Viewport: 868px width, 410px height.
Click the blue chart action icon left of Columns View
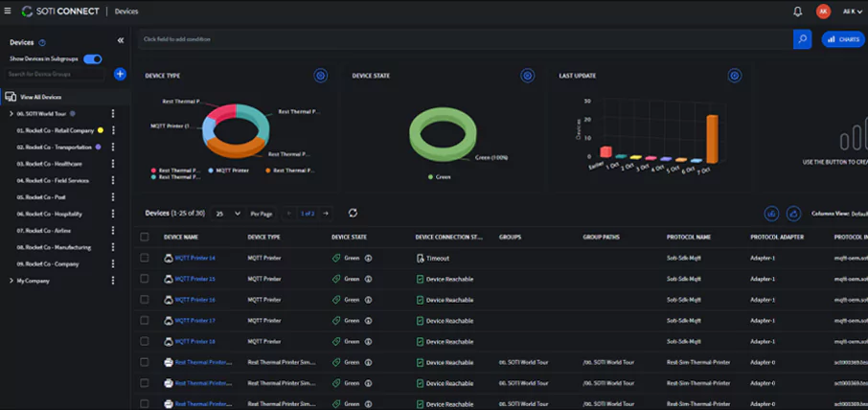771,214
